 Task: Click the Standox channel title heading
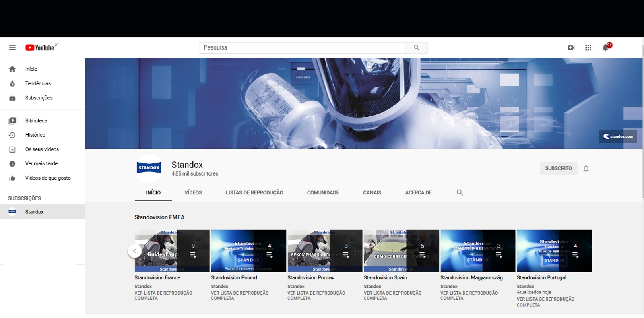(187, 165)
